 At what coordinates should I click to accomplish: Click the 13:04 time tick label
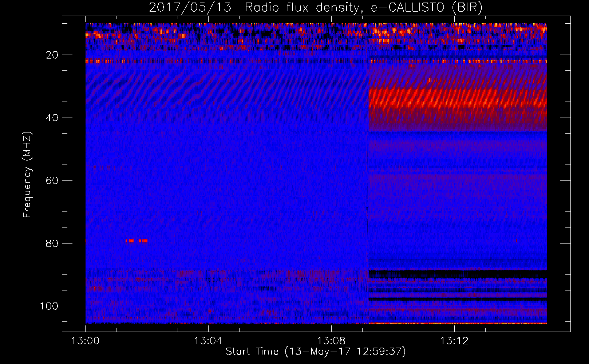click(208, 341)
